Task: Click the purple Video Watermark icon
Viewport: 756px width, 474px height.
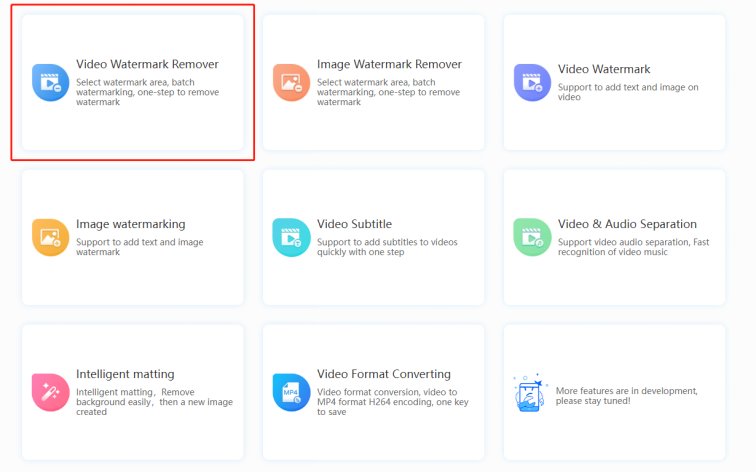Action: [532, 82]
